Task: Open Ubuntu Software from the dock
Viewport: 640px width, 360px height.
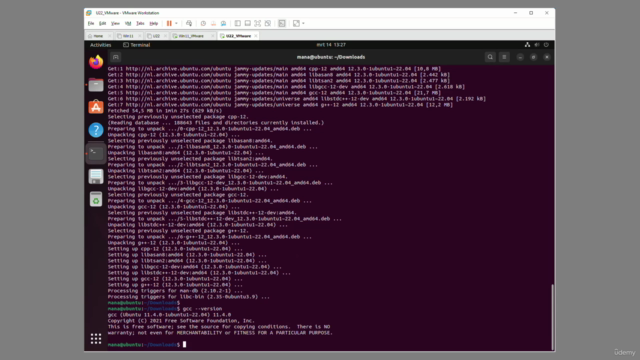Action: [x=96, y=107]
